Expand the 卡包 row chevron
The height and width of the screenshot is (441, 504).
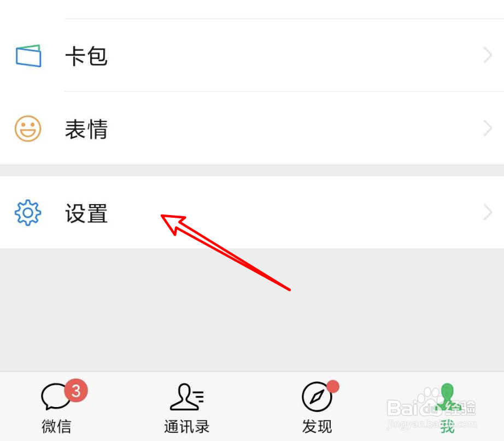488,55
